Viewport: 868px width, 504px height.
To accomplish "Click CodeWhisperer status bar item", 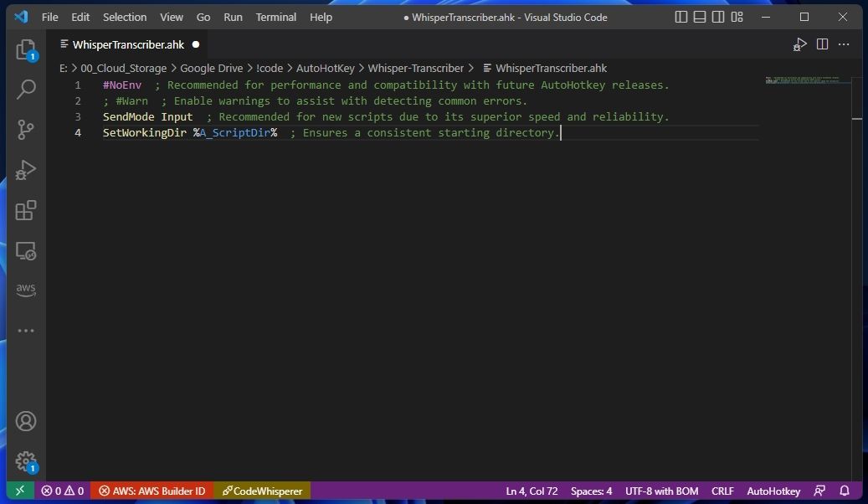I will (x=262, y=491).
